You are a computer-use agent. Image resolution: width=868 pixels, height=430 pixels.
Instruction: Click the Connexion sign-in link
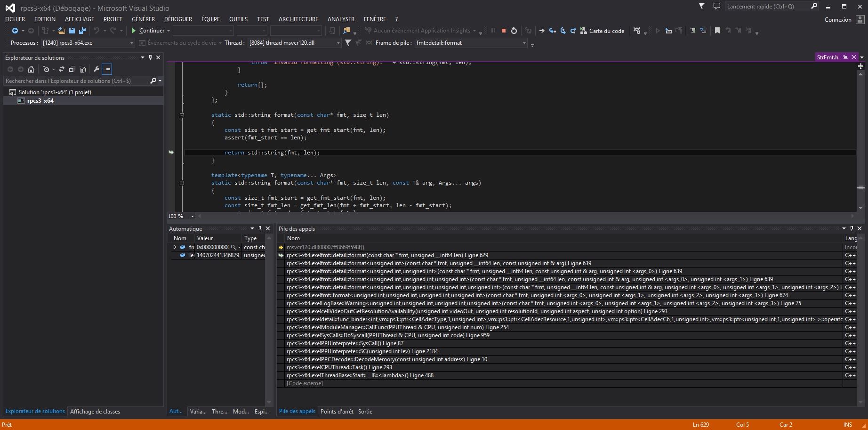click(x=838, y=20)
